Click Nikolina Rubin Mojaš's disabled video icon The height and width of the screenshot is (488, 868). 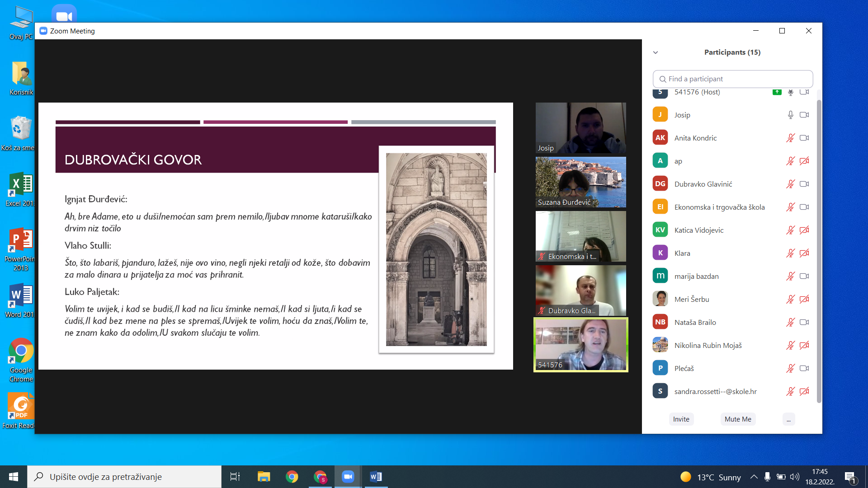[x=804, y=345]
